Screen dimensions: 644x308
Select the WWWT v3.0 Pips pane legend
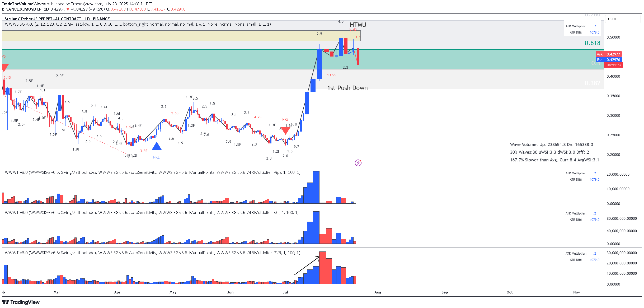pos(153,172)
